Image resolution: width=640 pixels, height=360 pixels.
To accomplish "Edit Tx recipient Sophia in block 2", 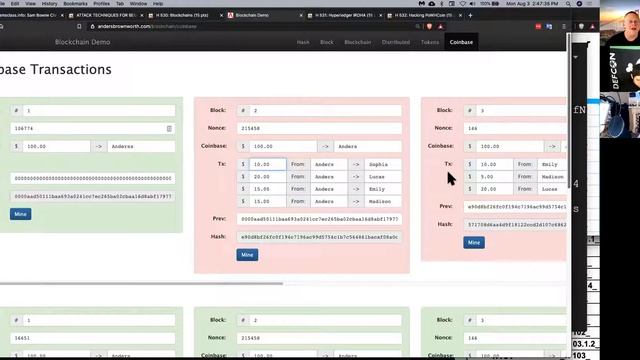I will 383,164.
